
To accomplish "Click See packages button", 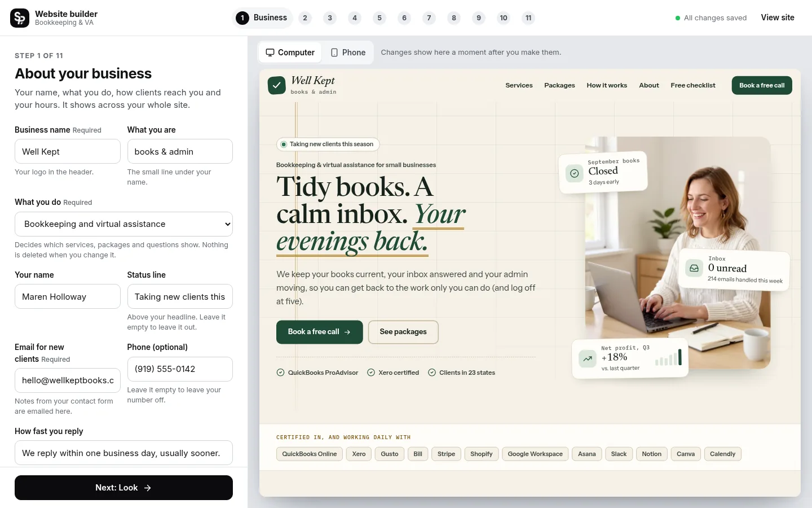I will pos(403,332).
